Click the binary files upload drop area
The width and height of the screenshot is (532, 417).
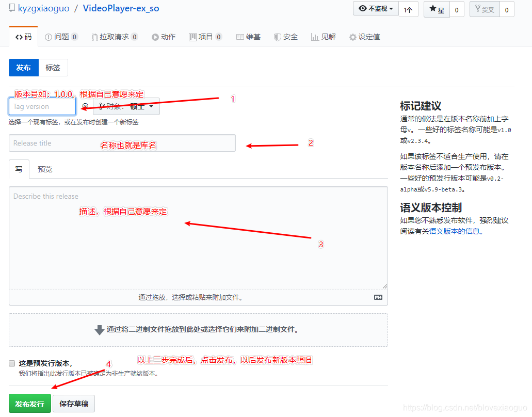(198, 330)
